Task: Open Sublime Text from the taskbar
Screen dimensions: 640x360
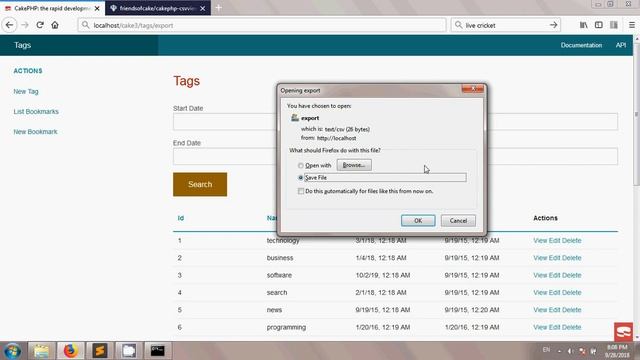Action: click(x=99, y=351)
